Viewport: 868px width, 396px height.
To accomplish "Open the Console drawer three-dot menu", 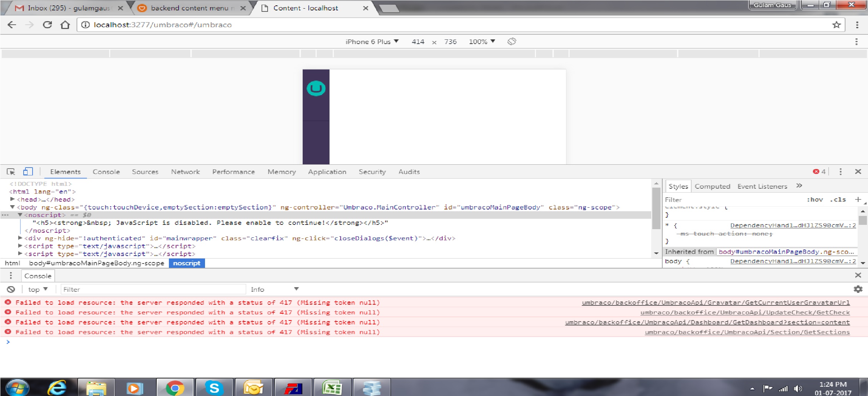I will (11, 275).
